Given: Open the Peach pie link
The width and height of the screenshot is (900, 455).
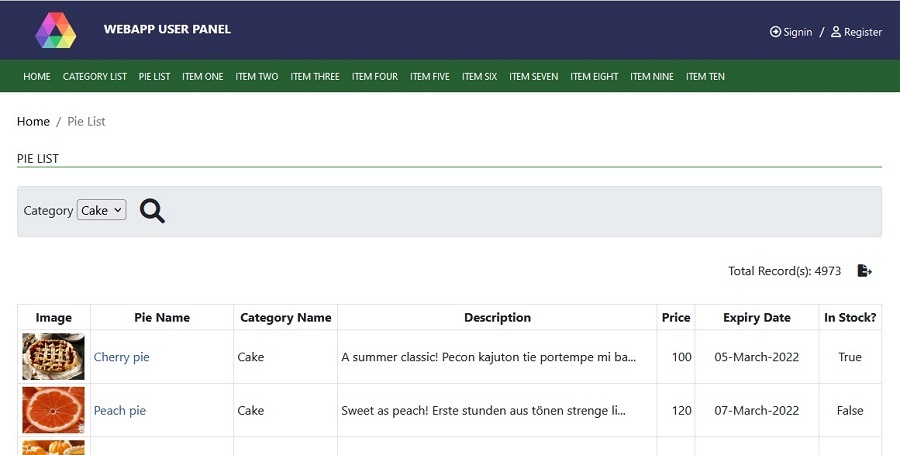Looking at the screenshot, I should (x=120, y=411).
